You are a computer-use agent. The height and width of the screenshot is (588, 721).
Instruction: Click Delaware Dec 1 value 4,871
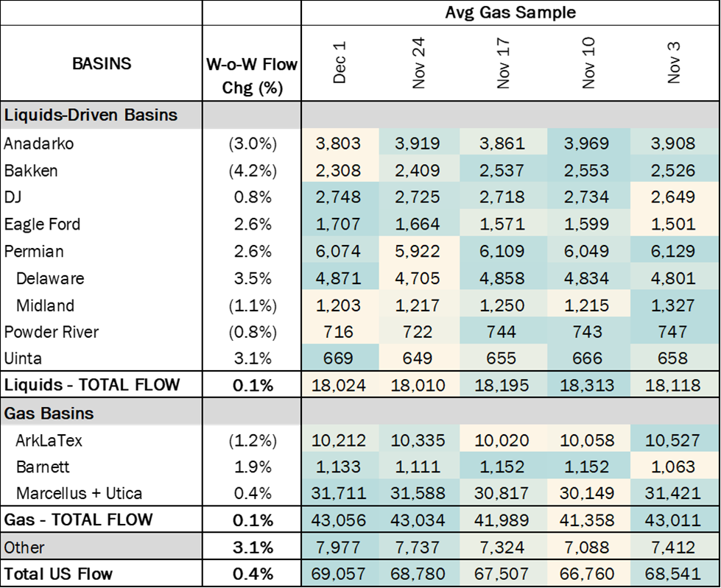tap(339, 278)
